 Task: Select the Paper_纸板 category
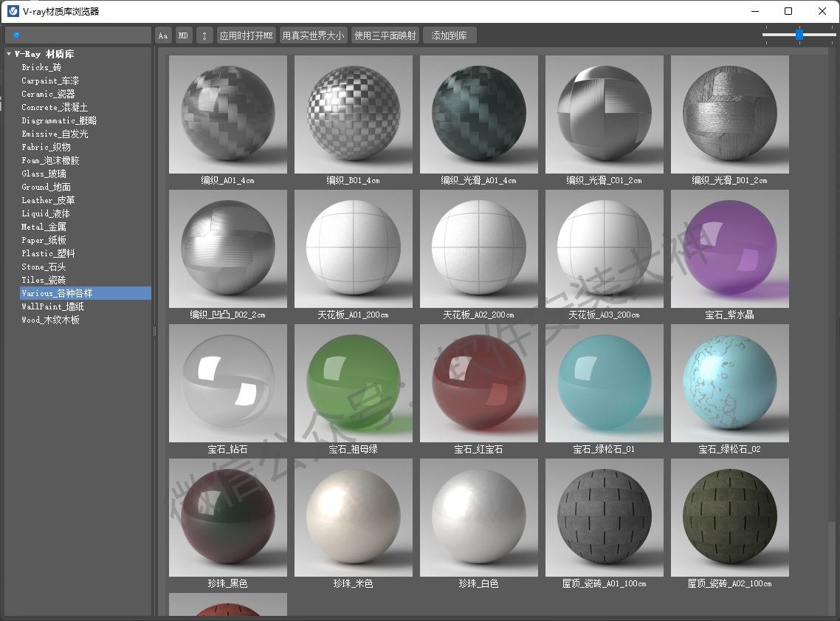tap(44, 240)
